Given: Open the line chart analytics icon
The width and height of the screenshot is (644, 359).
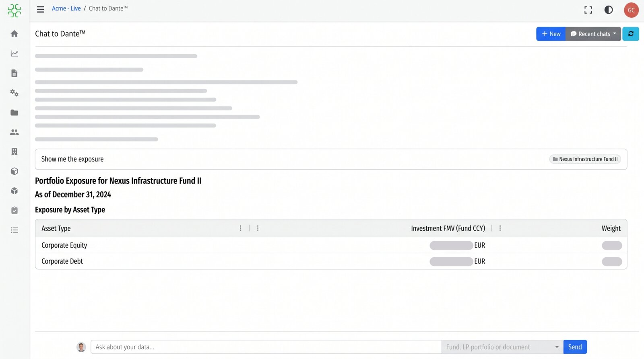Looking at the screenshot, I should (14, 53).
